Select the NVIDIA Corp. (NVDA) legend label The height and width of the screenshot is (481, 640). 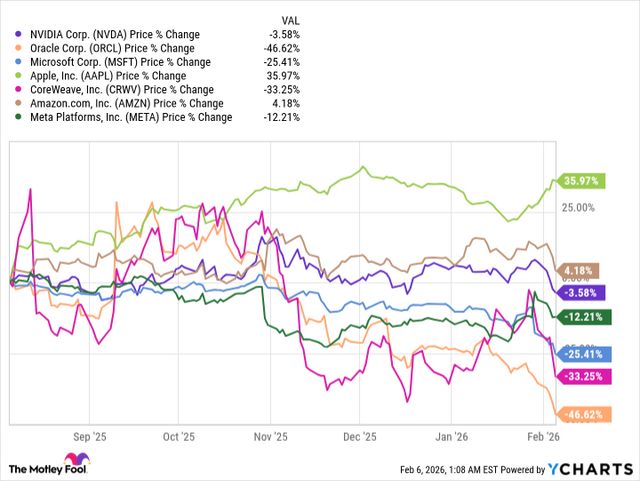point(101,33)
